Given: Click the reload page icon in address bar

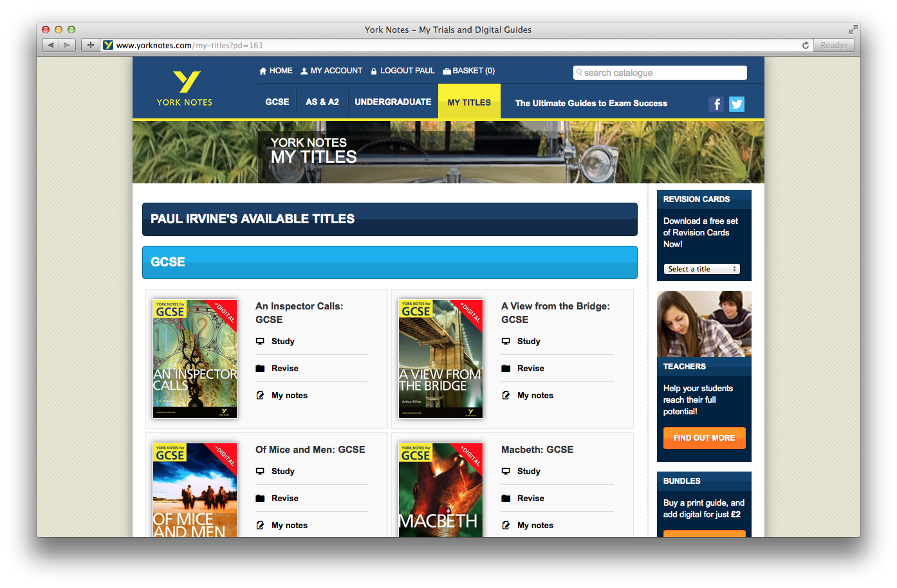Looking at the screenshot, I should click(x=806, y=45).
